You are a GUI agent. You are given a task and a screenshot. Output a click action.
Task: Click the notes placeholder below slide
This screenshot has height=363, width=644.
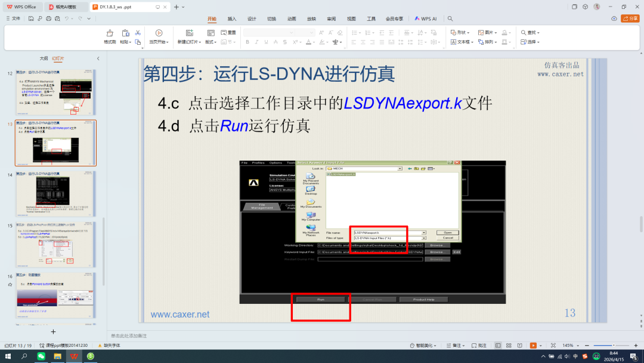coord(129,336)
